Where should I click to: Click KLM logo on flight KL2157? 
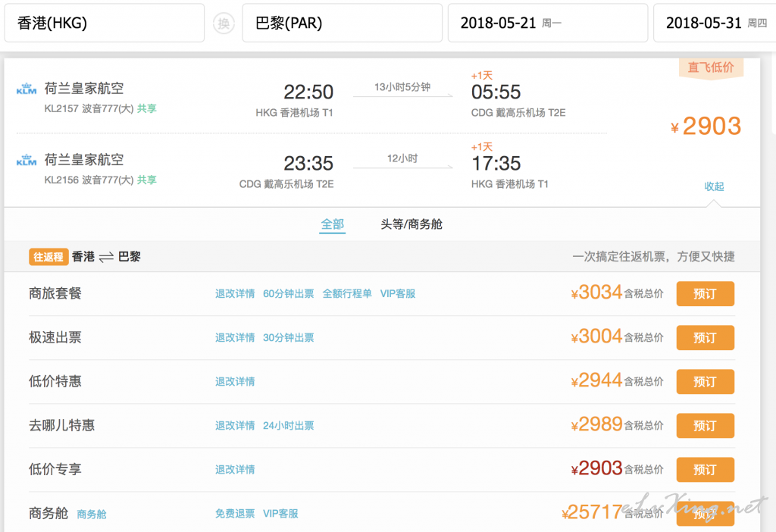[x=27, y=89]
